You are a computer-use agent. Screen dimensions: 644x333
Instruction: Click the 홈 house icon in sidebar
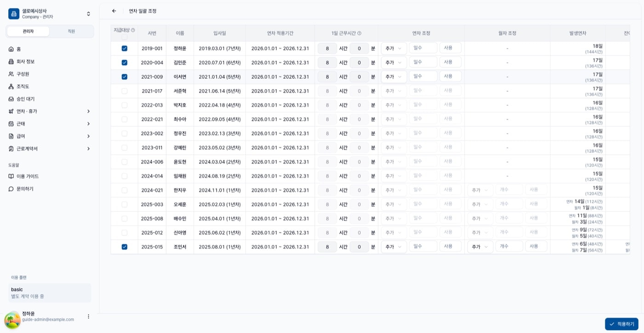(11, 49)
